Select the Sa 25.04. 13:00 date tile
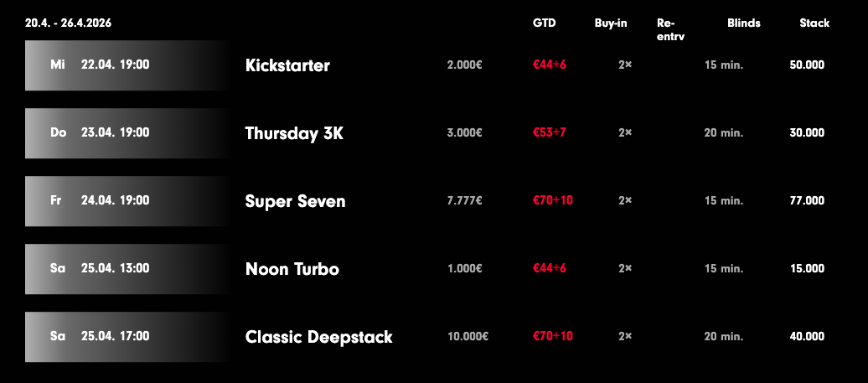This screenshot has height=383, width=868. pos(126,269)
